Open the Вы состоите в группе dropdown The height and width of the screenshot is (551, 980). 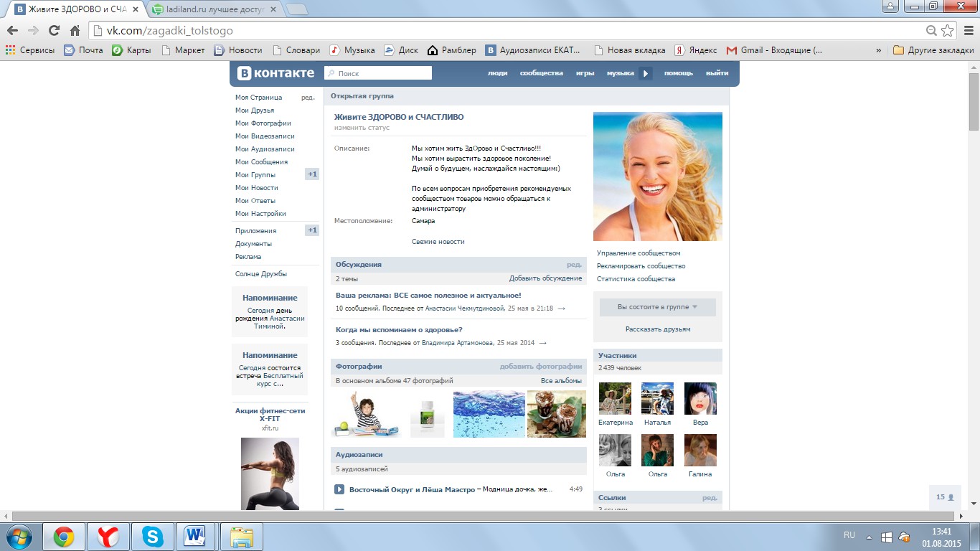point(658,307)
